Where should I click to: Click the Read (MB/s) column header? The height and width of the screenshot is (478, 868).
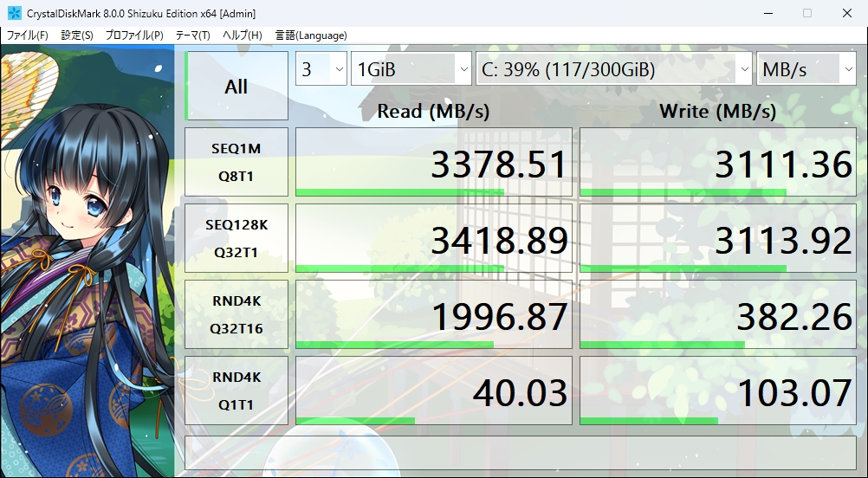[x=433, y=111]
